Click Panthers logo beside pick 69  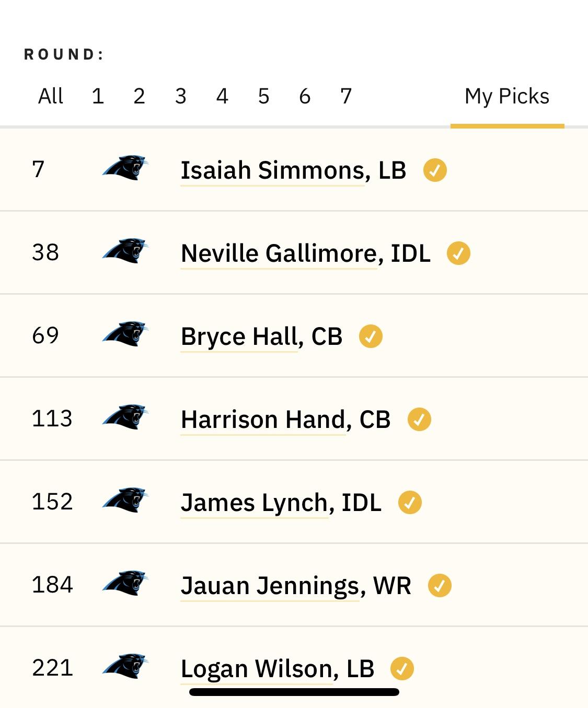(125, 334)
